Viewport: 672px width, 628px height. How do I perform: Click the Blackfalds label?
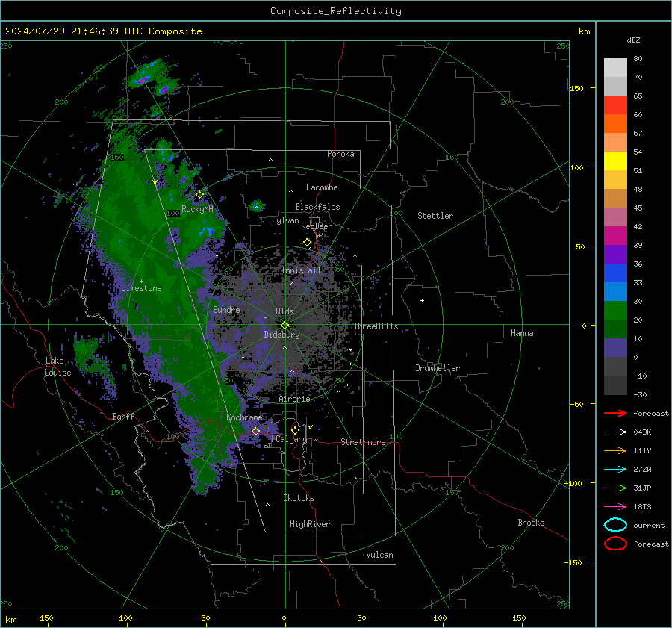[317, 207]
